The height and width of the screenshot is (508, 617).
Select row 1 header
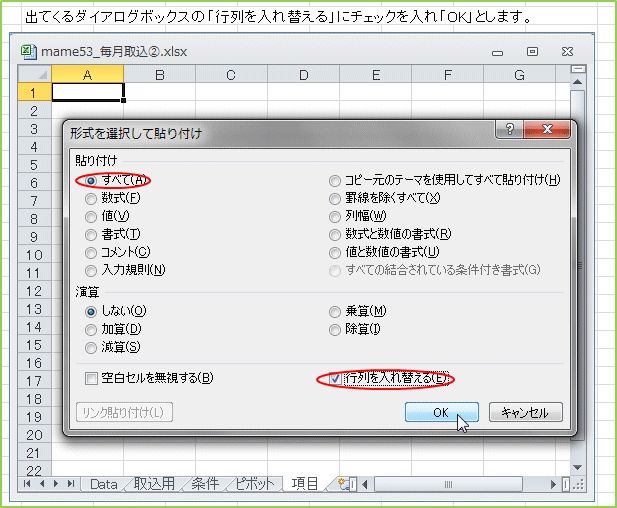[x=35, y=92]
